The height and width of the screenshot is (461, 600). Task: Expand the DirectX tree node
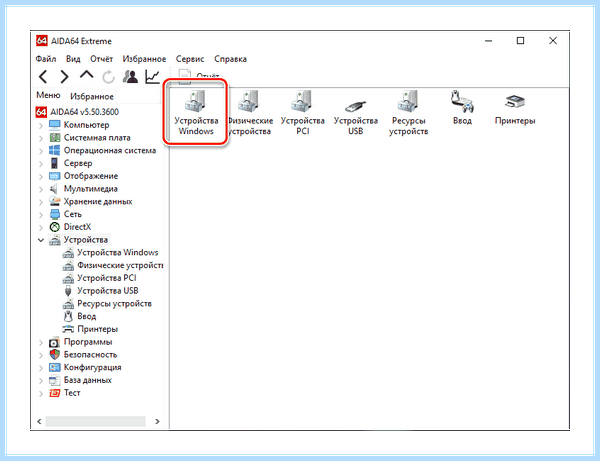(41, 227)
